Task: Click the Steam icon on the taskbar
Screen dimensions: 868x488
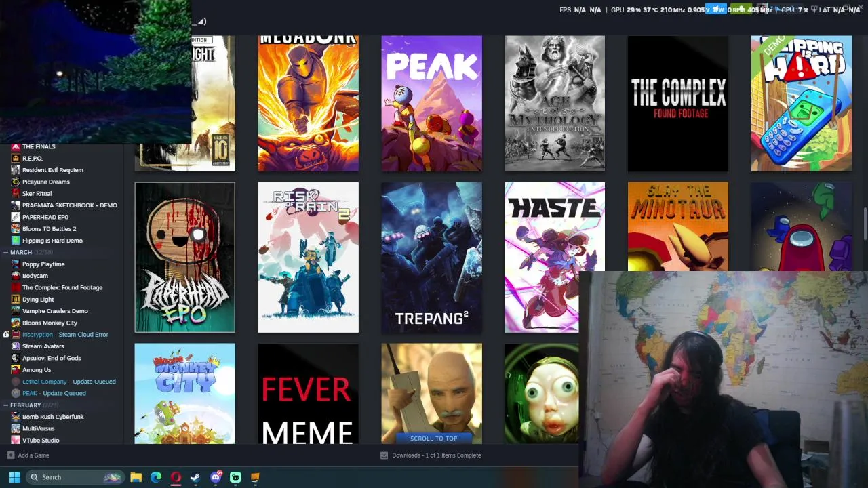Action: point(195,477)
